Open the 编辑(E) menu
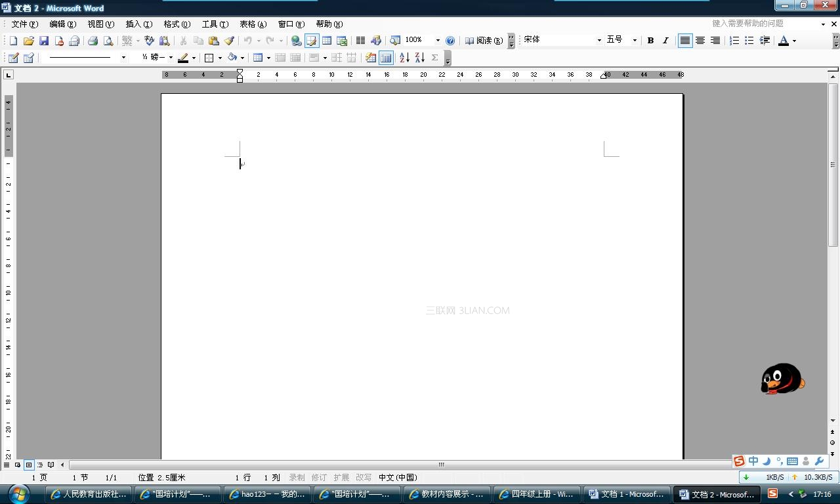 click(x=63, y=24)
